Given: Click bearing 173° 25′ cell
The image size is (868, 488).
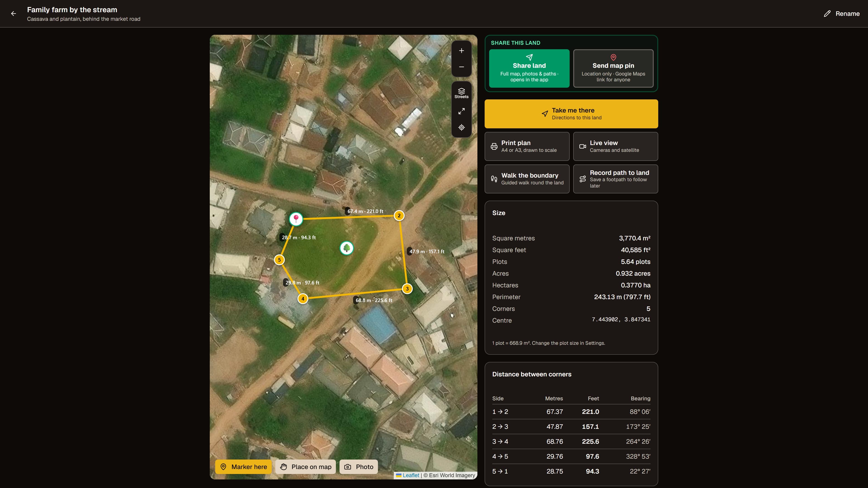Looking at the screenshot, I should tap(638, 426).
